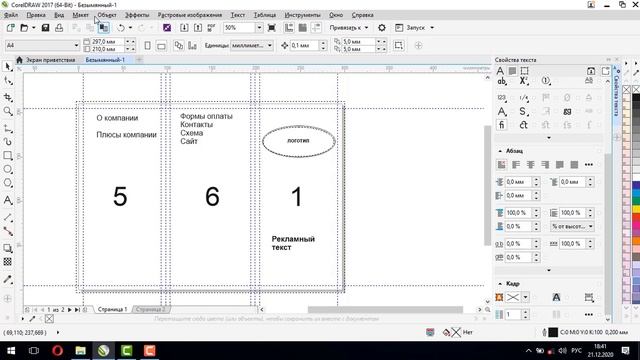Open the Файл menu

point(11,15)
